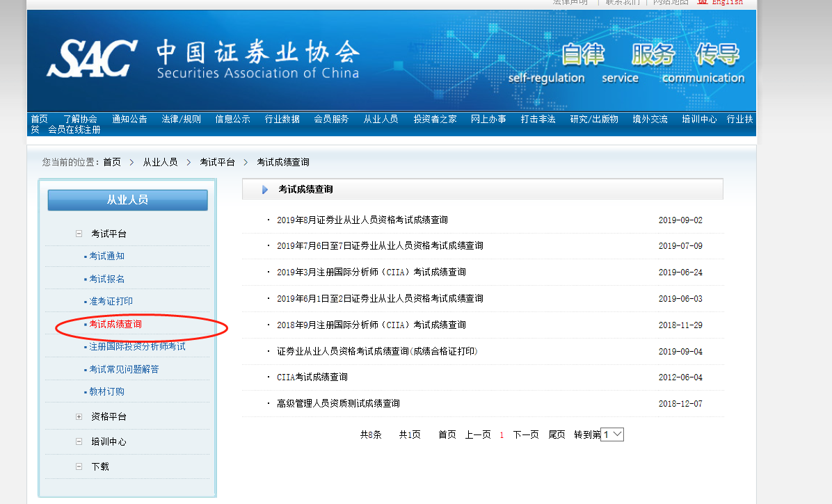832x504 pixels.
Task: Open 准考证打印 in the sidebar
Action: point(111,302)
